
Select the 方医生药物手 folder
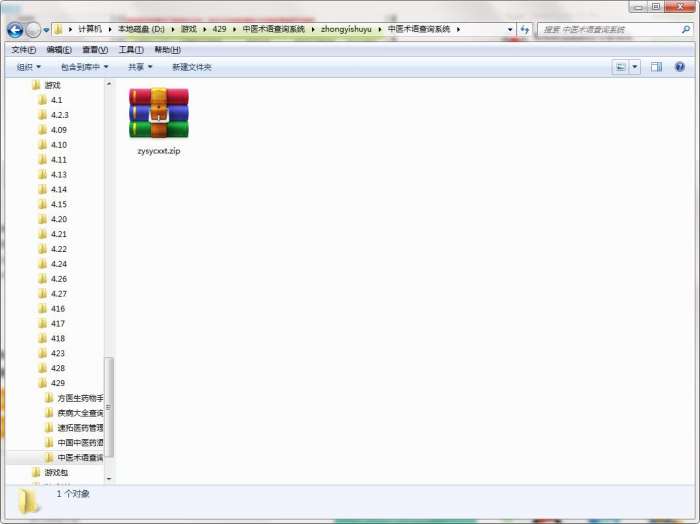(x=80, y=398)
